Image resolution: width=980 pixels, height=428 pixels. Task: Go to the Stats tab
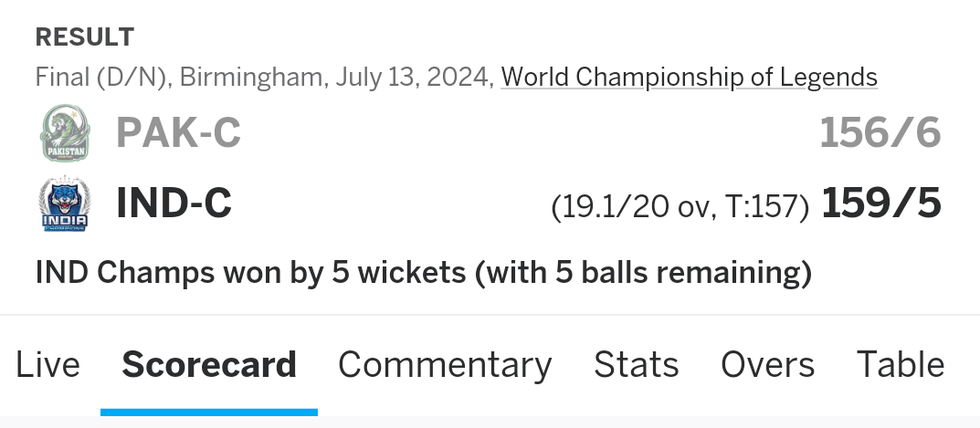[x=636, y=365]
